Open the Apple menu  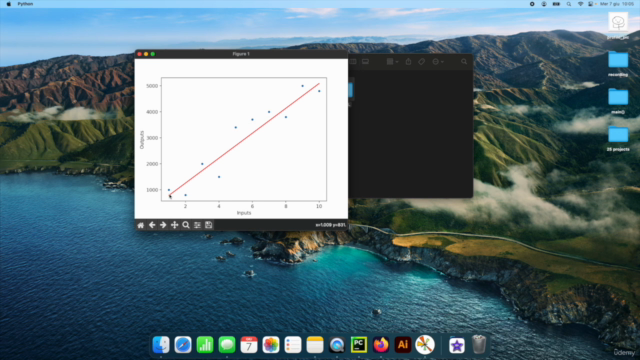pyautogui.click(x=9, y=4)
